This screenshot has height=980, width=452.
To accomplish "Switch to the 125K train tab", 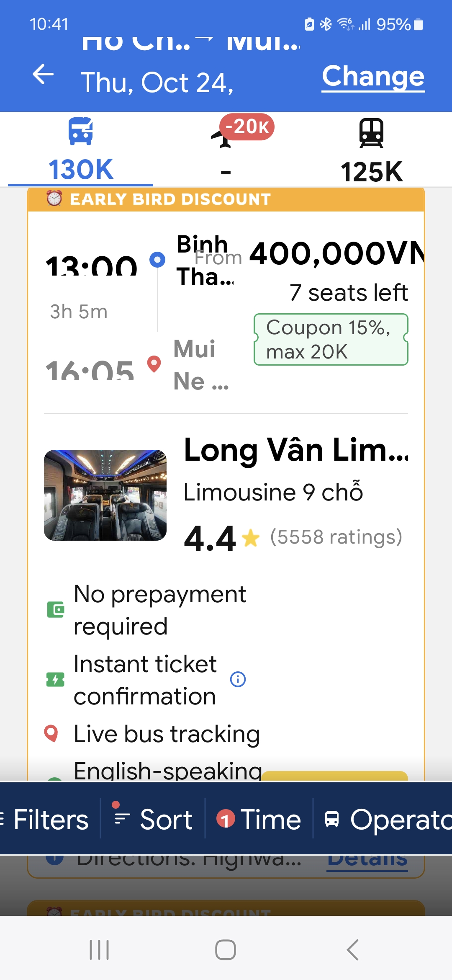I will click(x=371, y=172).
